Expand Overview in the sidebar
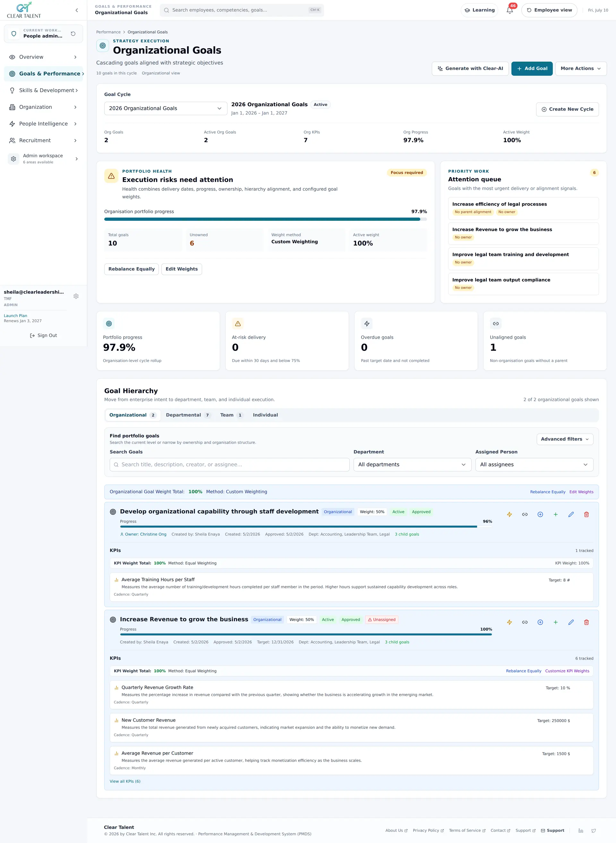The width and height of the screenshot is (616, 843). [x=43, y=57]
